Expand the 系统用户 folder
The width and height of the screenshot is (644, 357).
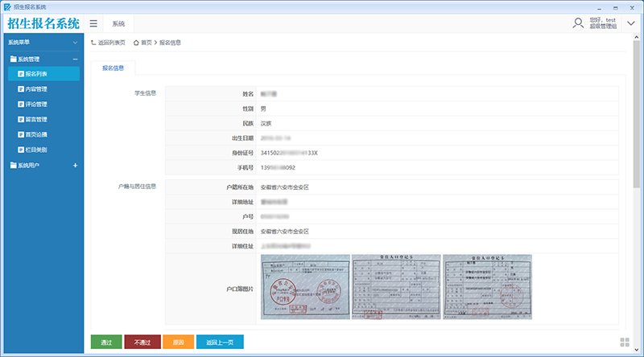tap(75, 166)
